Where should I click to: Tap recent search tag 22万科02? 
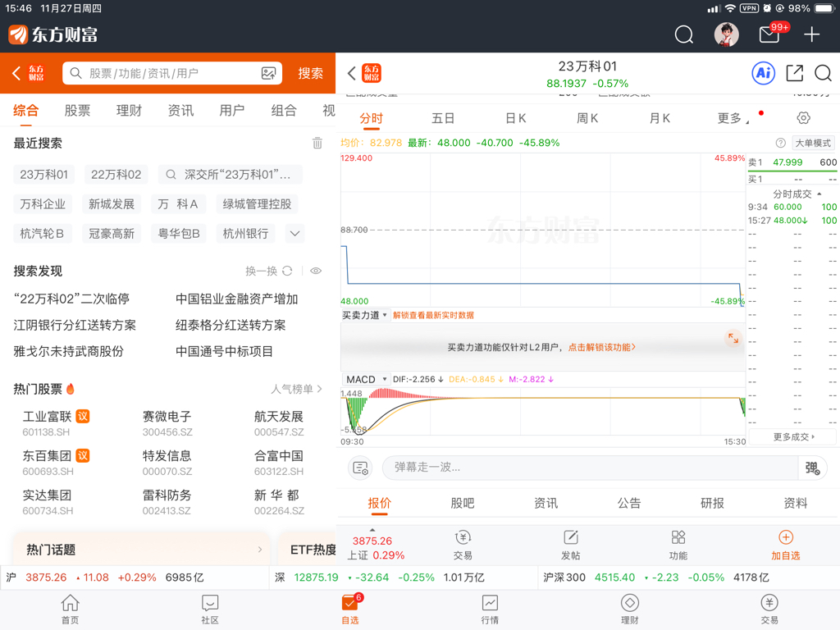click(116, 175)
